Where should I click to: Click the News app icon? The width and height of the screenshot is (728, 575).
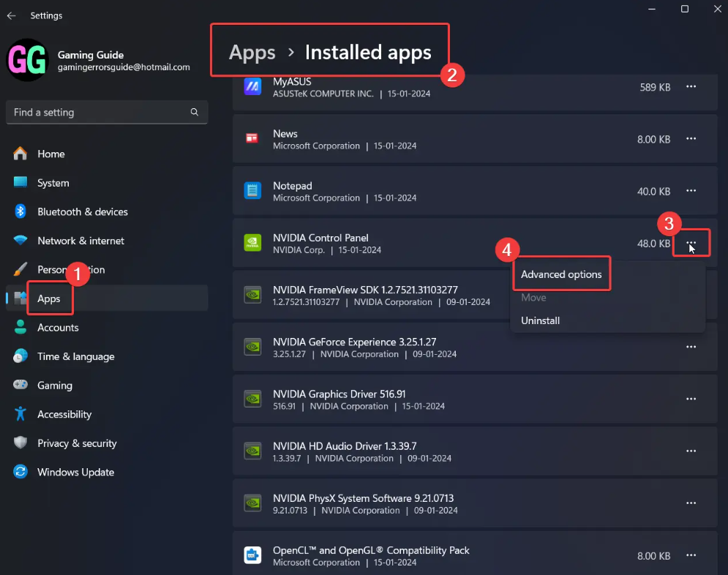(252, 138)
